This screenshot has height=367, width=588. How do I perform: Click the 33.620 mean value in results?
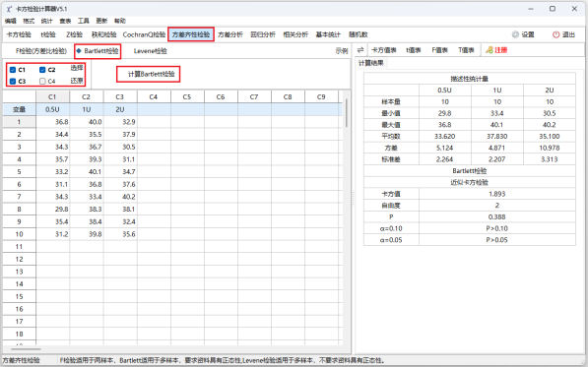click(x=445, y=136)
